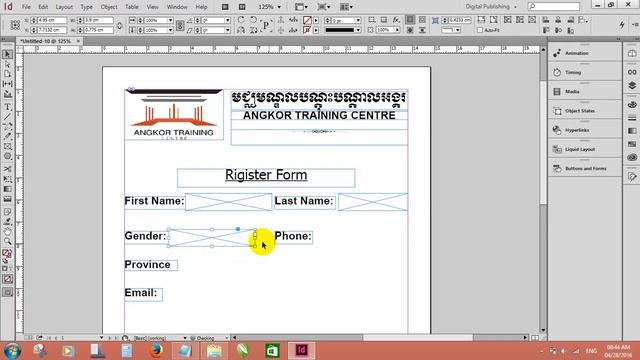
Task: Select the Hand tool
Action: click(x=7, y=231)
